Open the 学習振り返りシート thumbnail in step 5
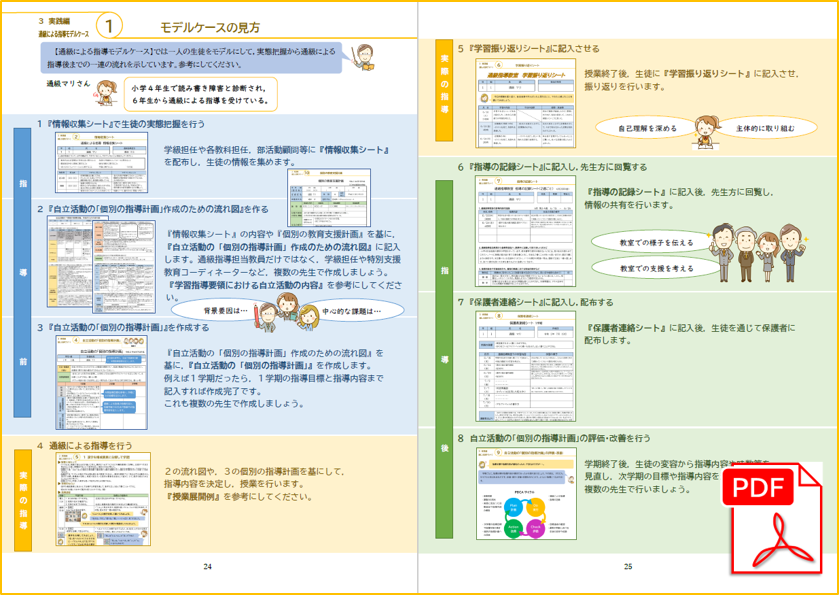The width and height of the screenshot is (839, 595). 526,103
